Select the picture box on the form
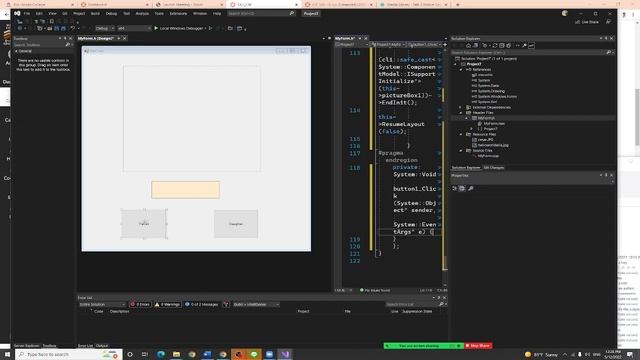Screen dimensions: 640x360 192,118
